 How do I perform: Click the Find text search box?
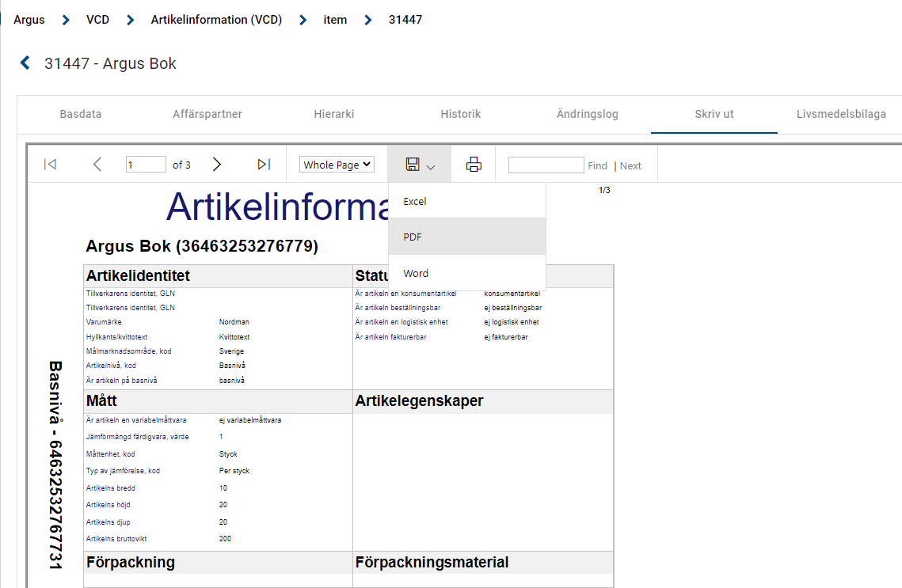pos(546,165)
